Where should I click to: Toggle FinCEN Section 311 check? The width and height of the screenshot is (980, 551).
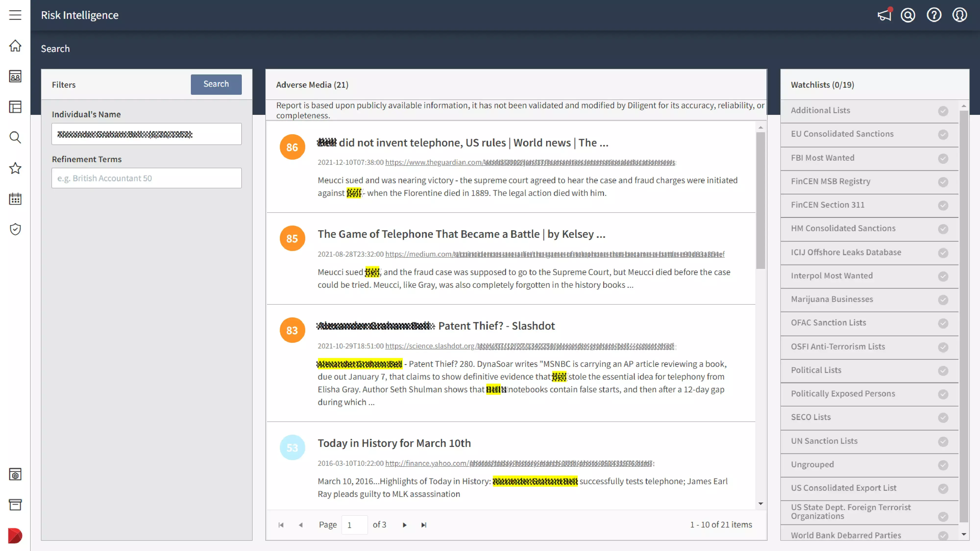click(x=943, y=206)
